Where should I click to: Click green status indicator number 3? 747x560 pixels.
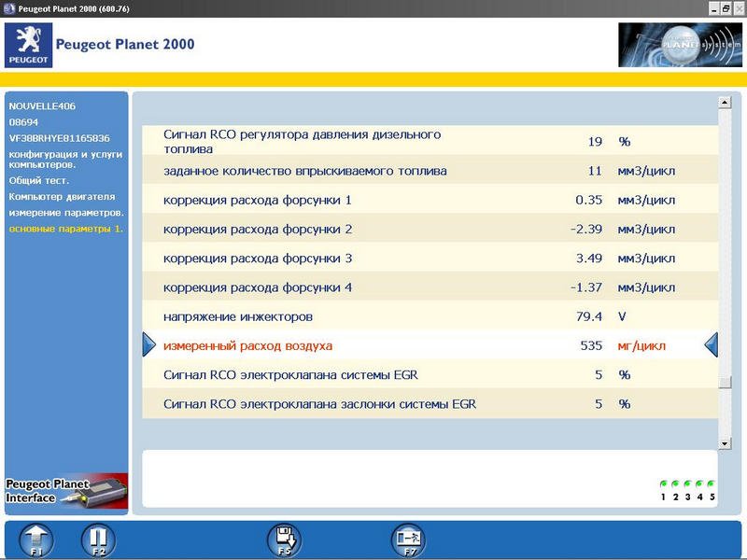[687, 484]
